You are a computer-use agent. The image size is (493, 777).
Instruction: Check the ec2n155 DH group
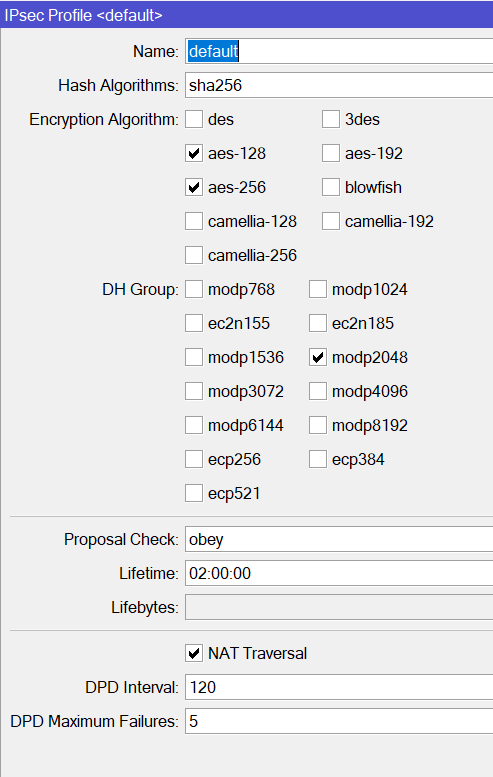tap(194, 324)
